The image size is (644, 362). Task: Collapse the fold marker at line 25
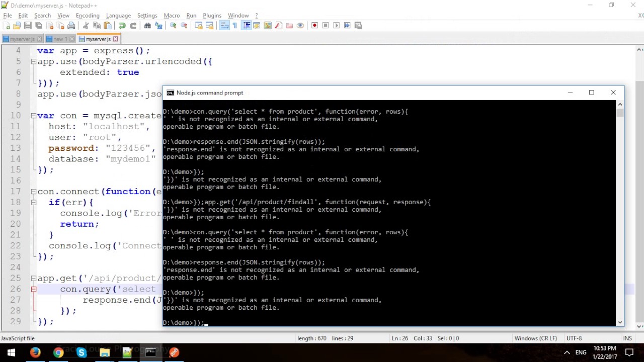click(x=33, y=278)
